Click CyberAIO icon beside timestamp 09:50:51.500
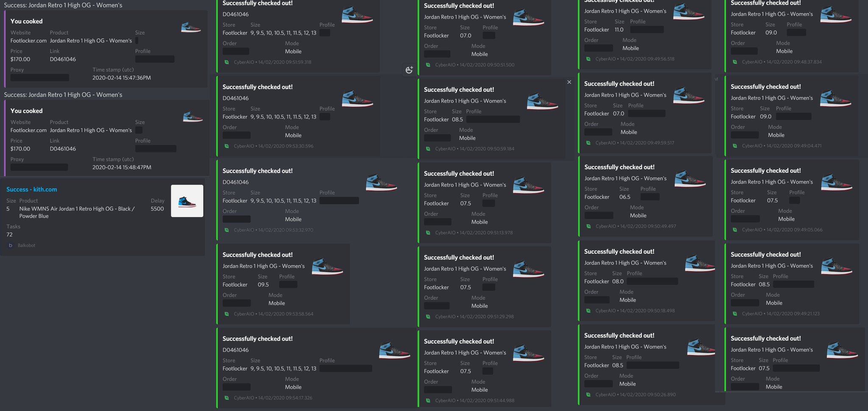 (x=428, y=65)
